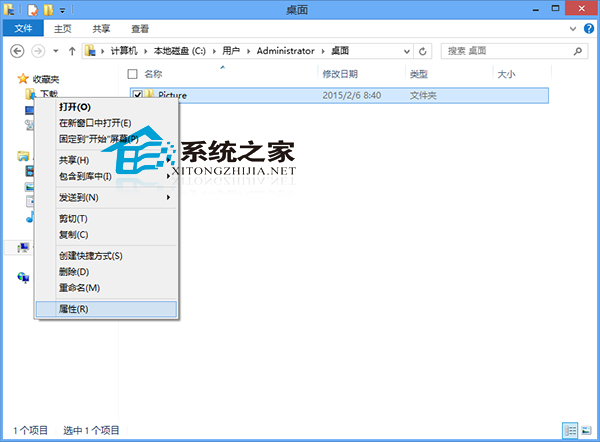Image resolution: width=600 pixels, height=442 pixels.
Task: Click the Up one level arrow
Action: coord(72,50)
